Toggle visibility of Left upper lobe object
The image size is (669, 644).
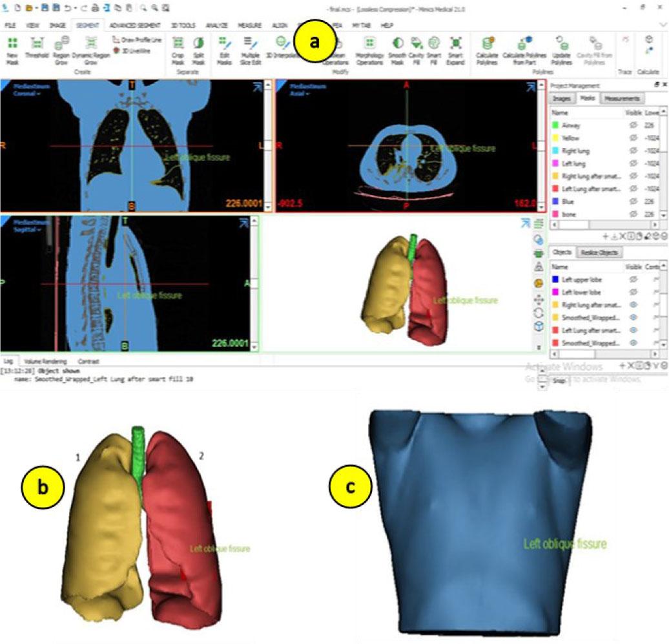633,279
